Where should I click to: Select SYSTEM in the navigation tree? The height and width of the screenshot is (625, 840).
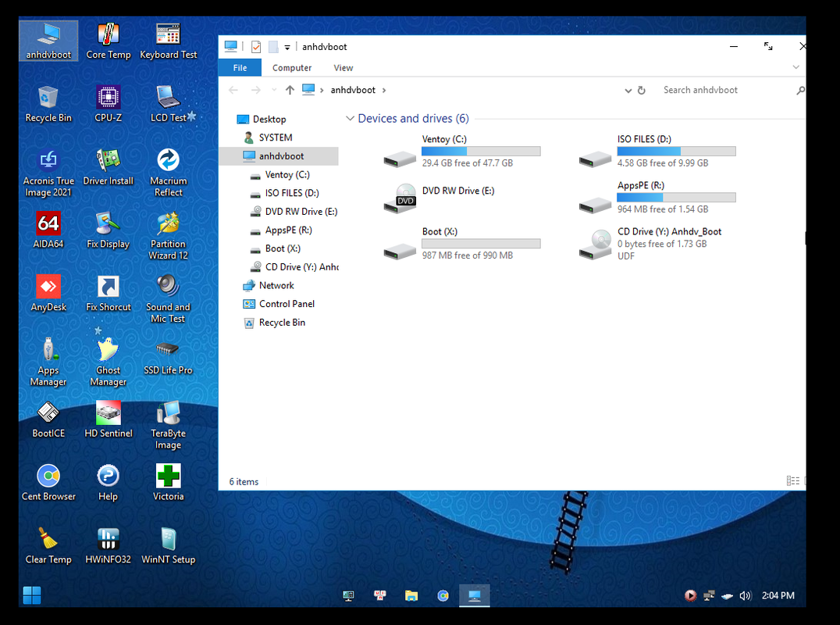coord(276,137)
